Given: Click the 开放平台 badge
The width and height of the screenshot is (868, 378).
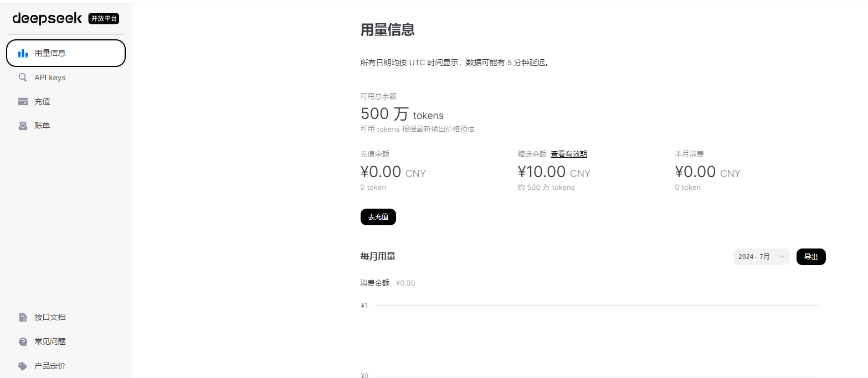Looking at the screenshot, I should coord(104,19).
